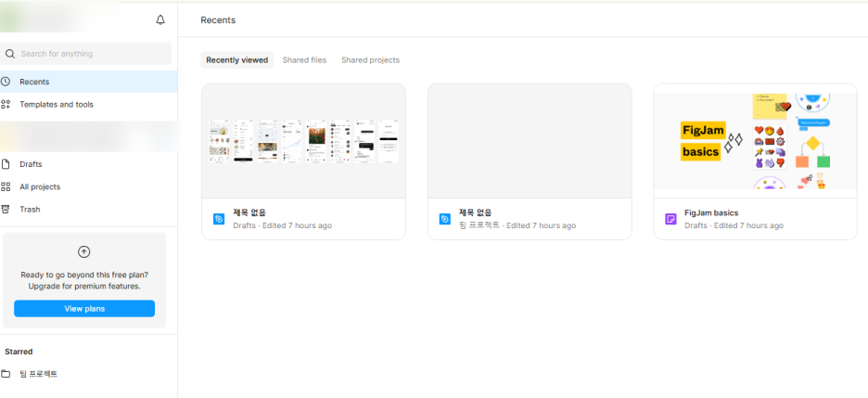Image resolution: width=868 pixels, height=398 pixels.
Task: Click the purple FigJam file icon
Action: 670,219
